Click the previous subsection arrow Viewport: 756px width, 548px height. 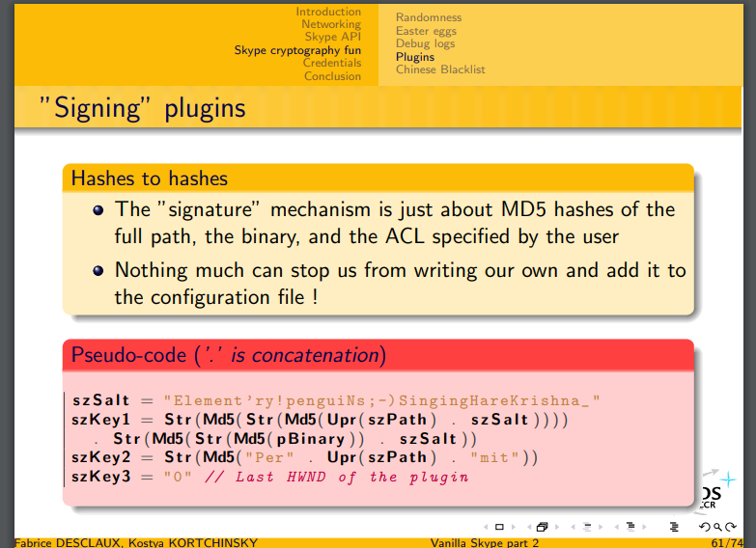pos(574,527)
